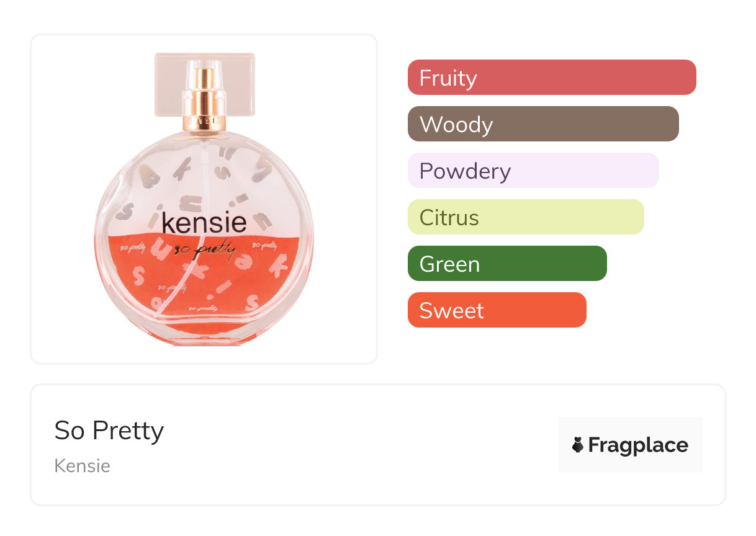
Task: Click the Citrus label text
Action: [x=449, y=218]
